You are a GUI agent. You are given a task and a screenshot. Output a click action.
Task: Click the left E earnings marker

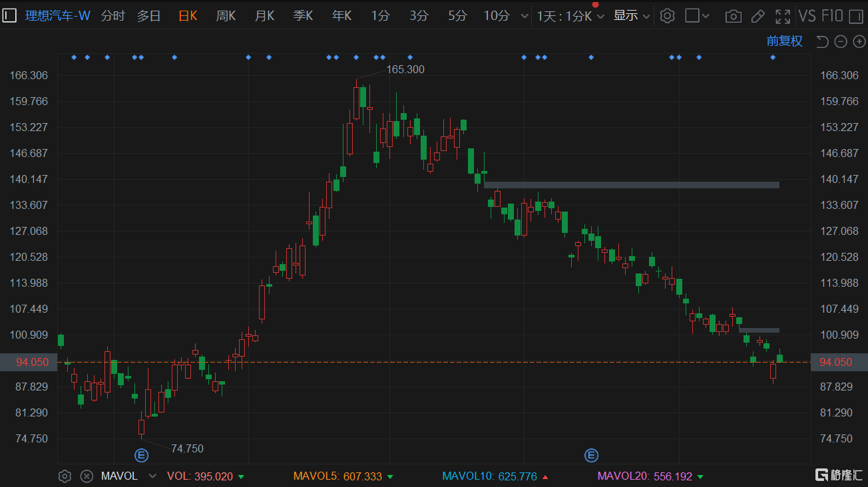141,456
